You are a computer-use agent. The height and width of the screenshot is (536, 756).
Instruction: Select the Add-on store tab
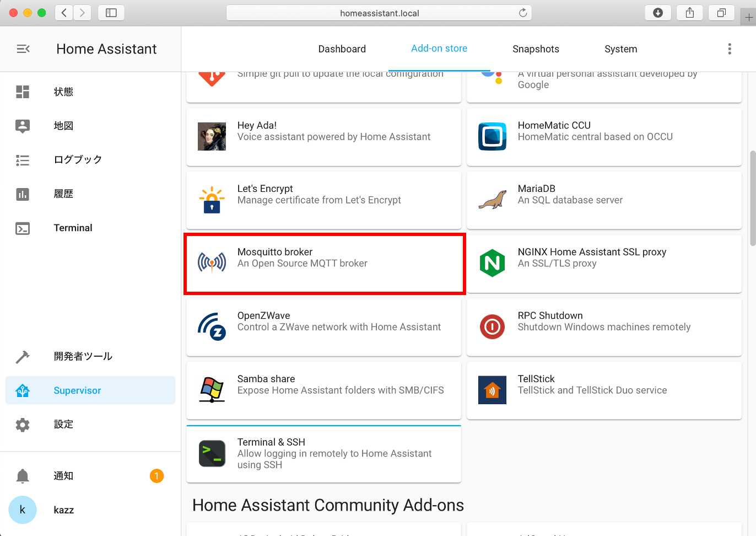(439, 49)
